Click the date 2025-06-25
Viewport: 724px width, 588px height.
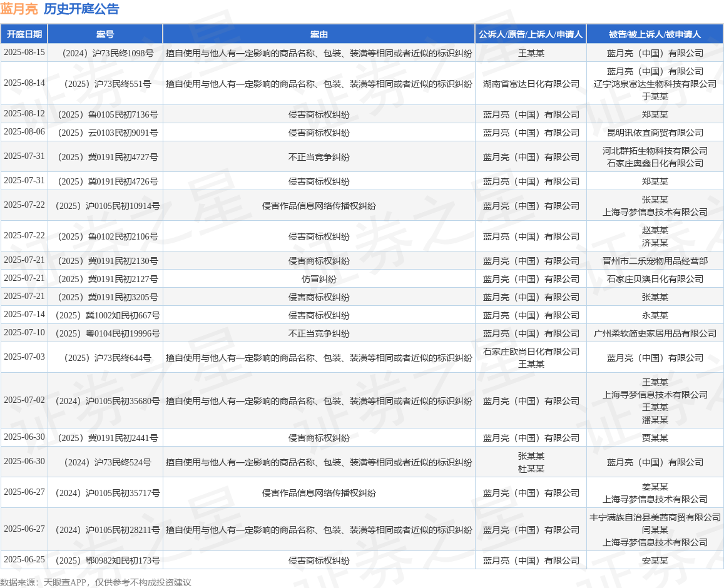pyautogui.click(x=24, y=559)
